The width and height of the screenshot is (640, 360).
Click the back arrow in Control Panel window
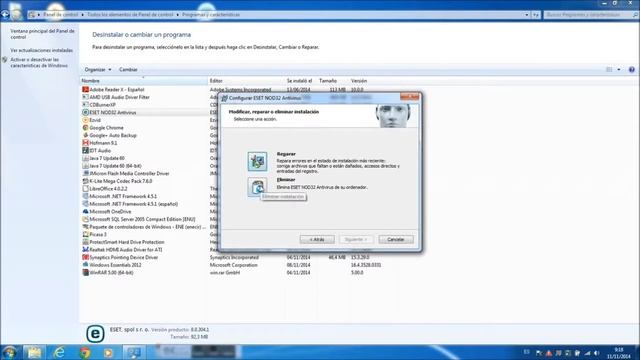5,14
